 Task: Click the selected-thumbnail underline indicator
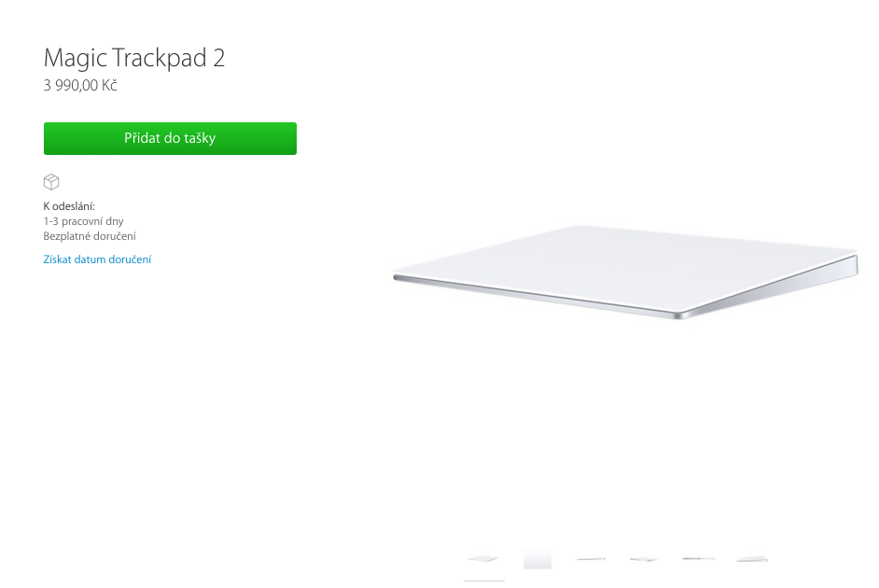click(x=483, y=581)
